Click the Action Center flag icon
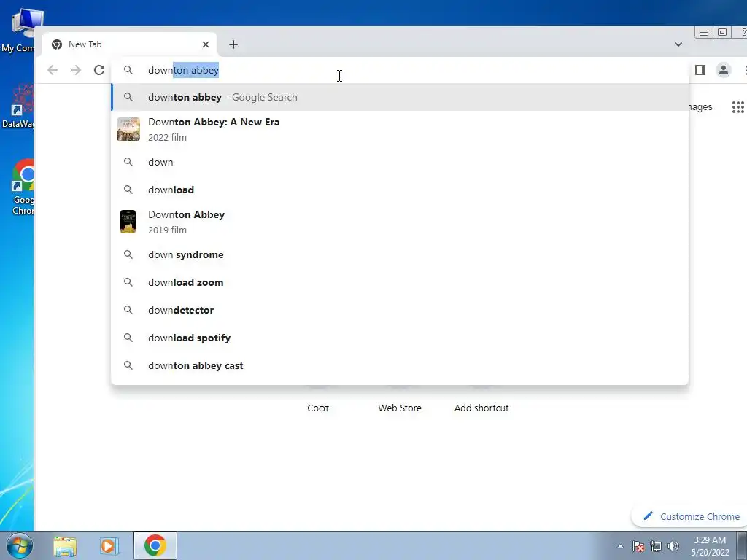This screenshot has width=747, height=560. (638, 546)
